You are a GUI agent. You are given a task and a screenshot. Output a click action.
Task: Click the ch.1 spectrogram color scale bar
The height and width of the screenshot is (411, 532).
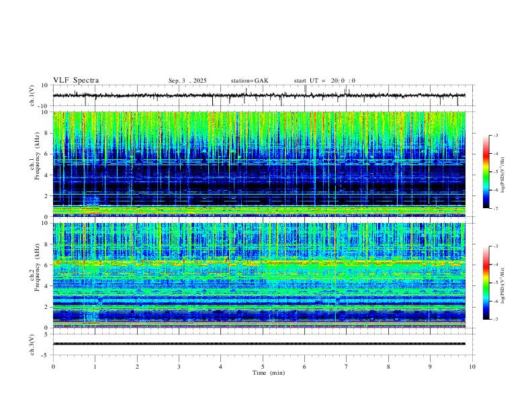coord(486,172)
